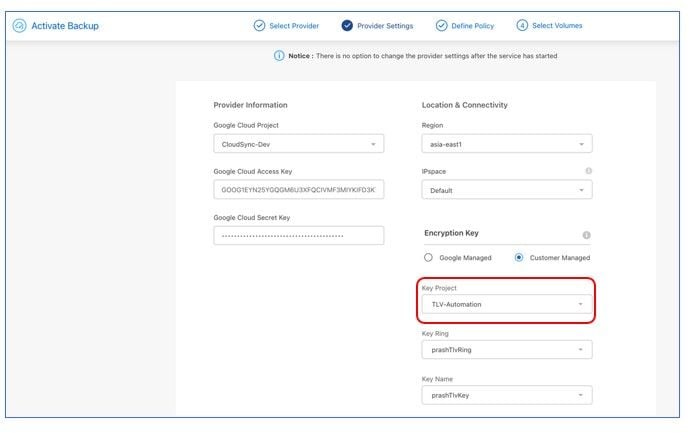Open the Key Ring prashTlvRing dropdown
The image size is (694, 433).
coord(507,350)
